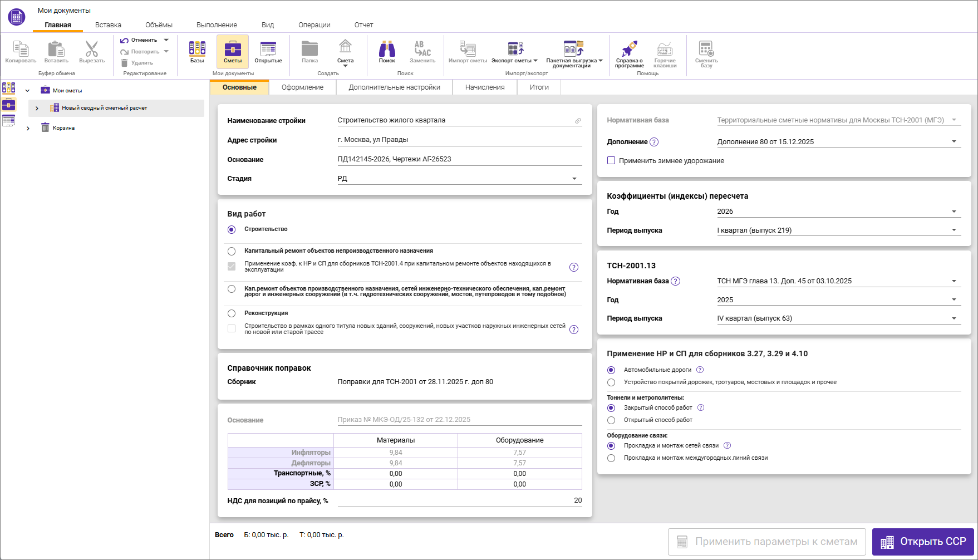Open the Стадия dropdown list
The image size is (978, 560).
click(x=574, y=179)
